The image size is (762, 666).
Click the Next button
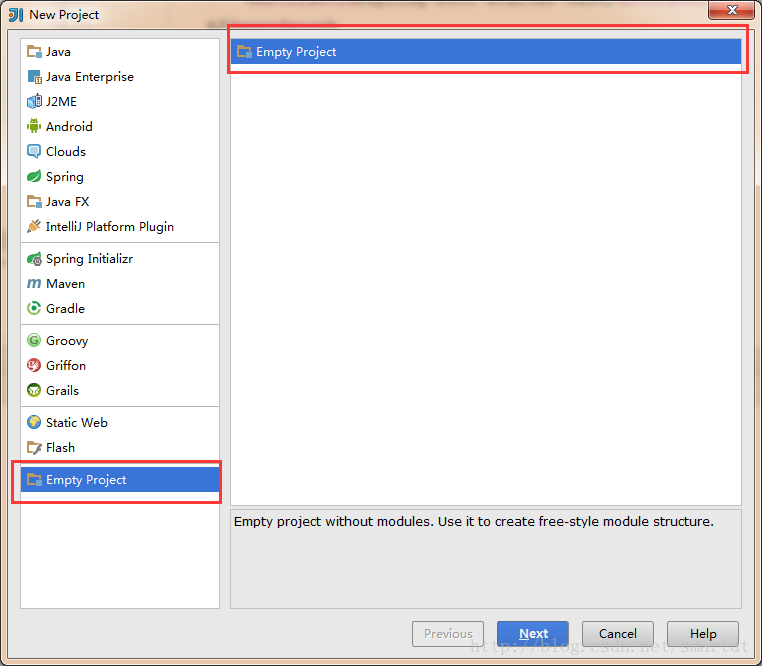[533, 634]
